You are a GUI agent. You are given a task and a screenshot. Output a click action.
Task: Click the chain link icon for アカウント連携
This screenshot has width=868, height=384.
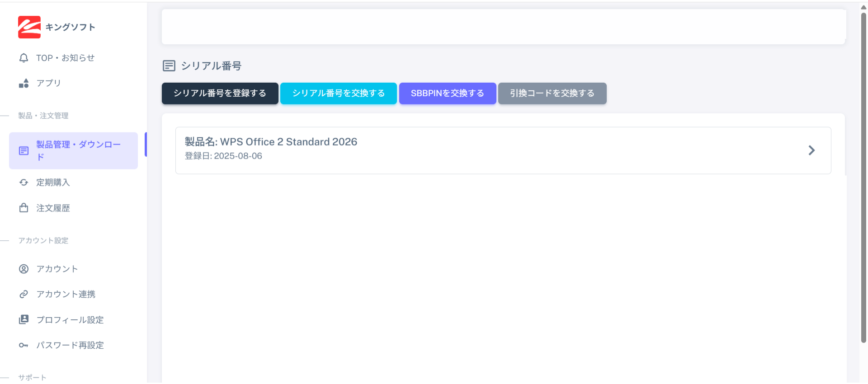click(24, 295)
